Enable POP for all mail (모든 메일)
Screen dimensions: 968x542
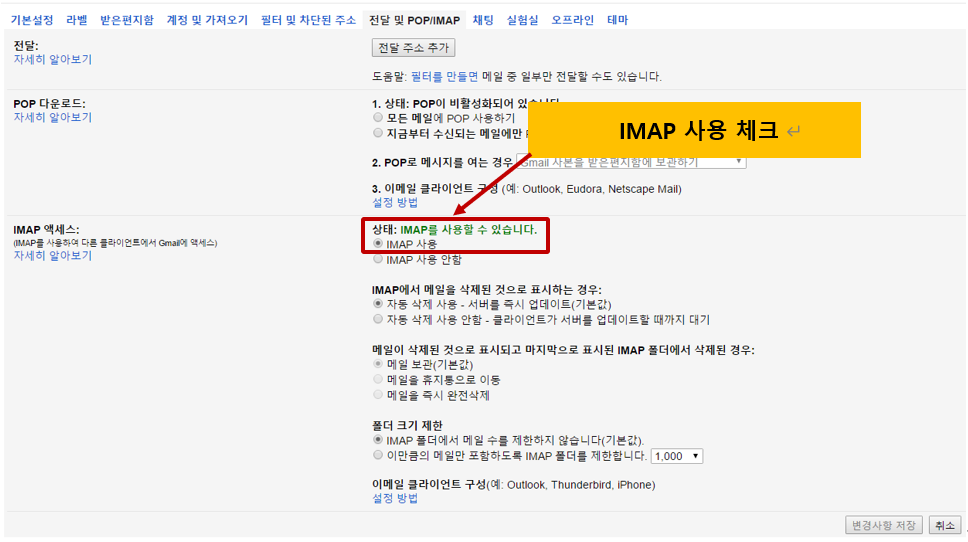pos(378,118)
